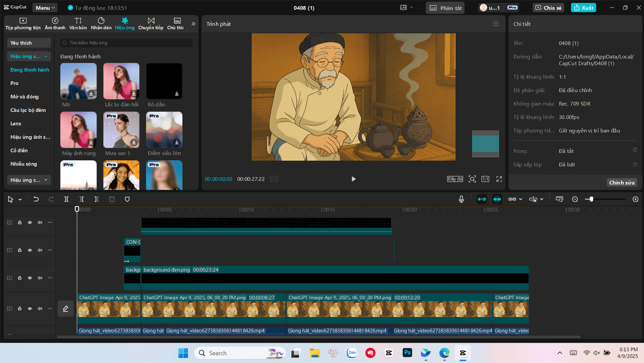Undo the last action
Viewport: 644px width, 363px height.
pos(36,199)
